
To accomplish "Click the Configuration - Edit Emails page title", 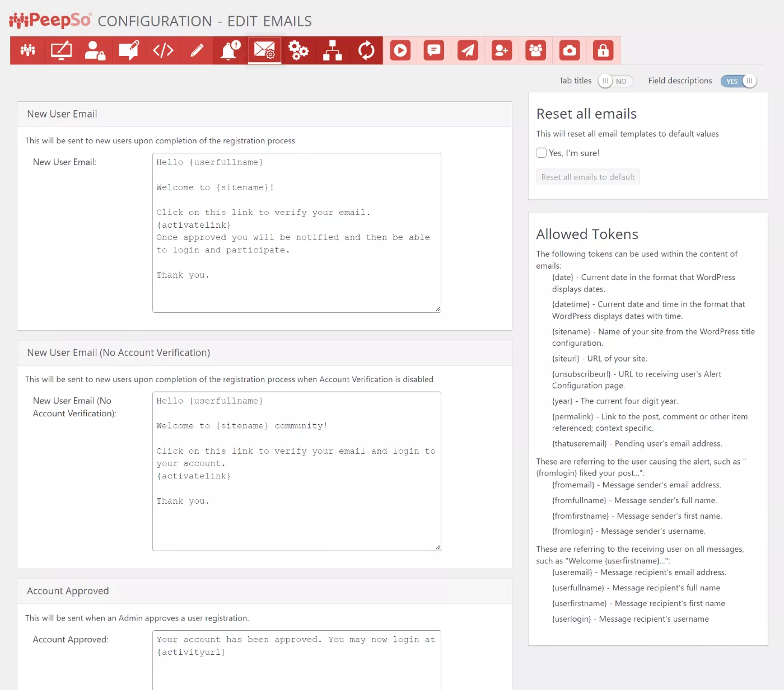I will pos(205,21).
